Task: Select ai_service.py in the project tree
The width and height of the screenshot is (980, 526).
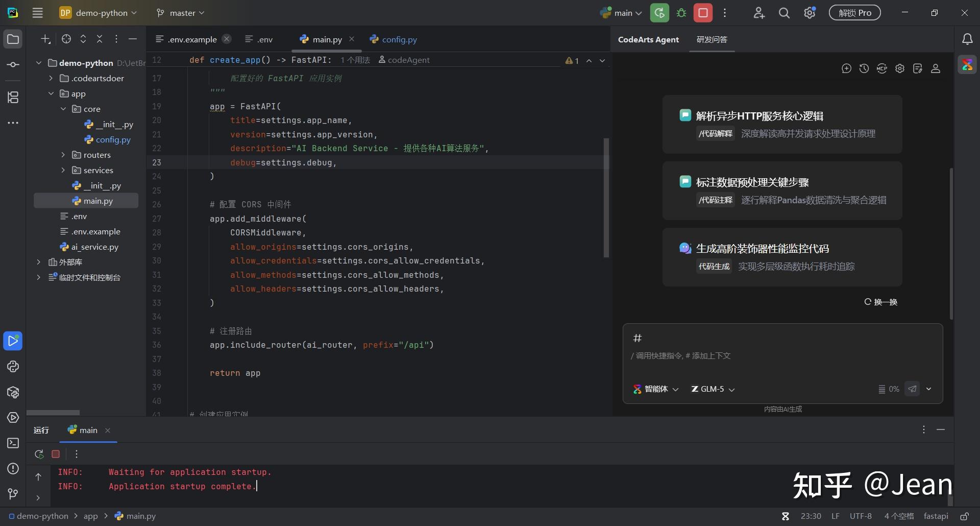Action: point(89,247)
